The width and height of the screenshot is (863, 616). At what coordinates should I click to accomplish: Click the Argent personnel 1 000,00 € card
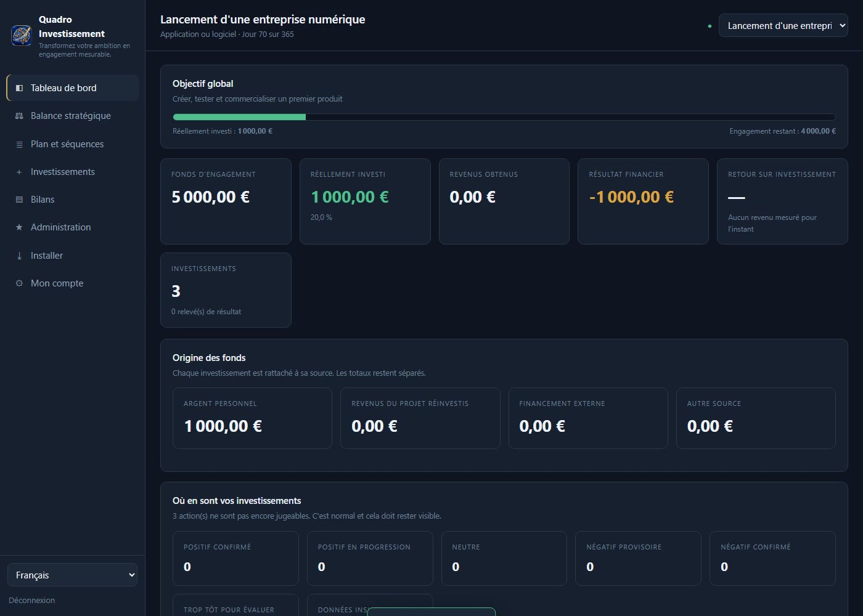click(252, 418)
